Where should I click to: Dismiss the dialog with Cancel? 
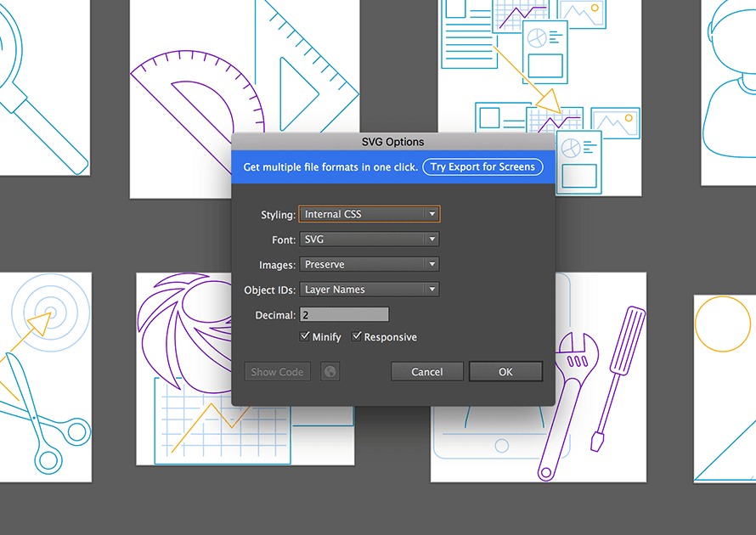click(x=426, y=371)
